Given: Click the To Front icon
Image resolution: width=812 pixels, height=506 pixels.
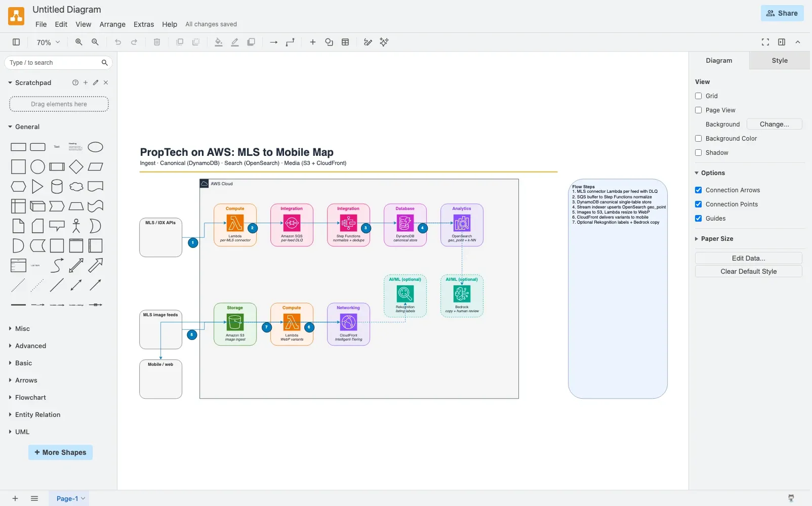Looking at the screenshot, I should pos(180,43).
